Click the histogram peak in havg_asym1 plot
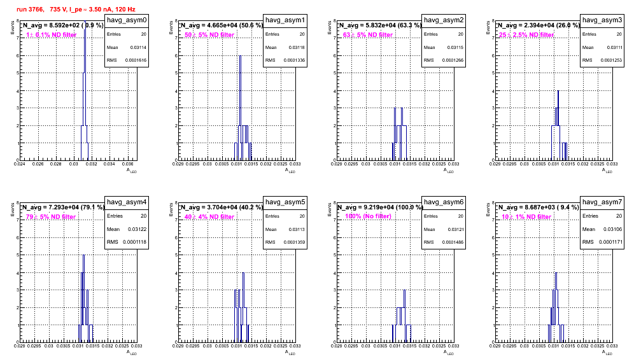This screenshot has height=364, width=634. coord(240,56)
